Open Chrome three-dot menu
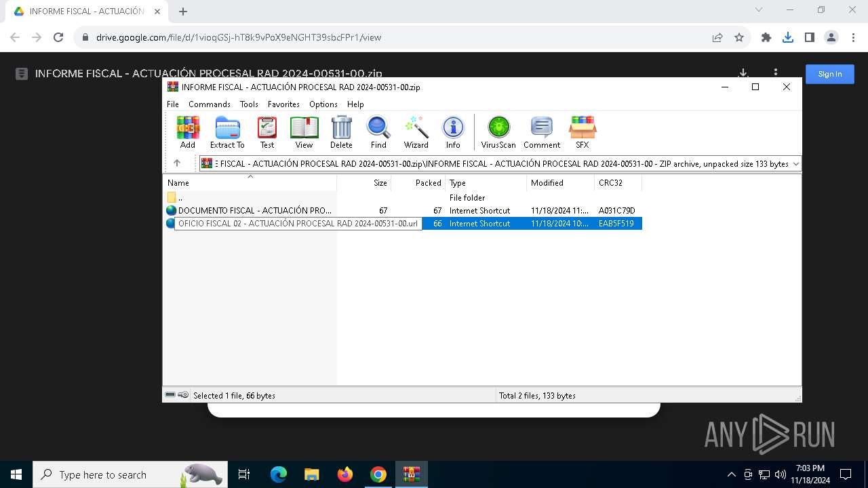The height and width of the screenshot is (488, 868). coord(853,37)
